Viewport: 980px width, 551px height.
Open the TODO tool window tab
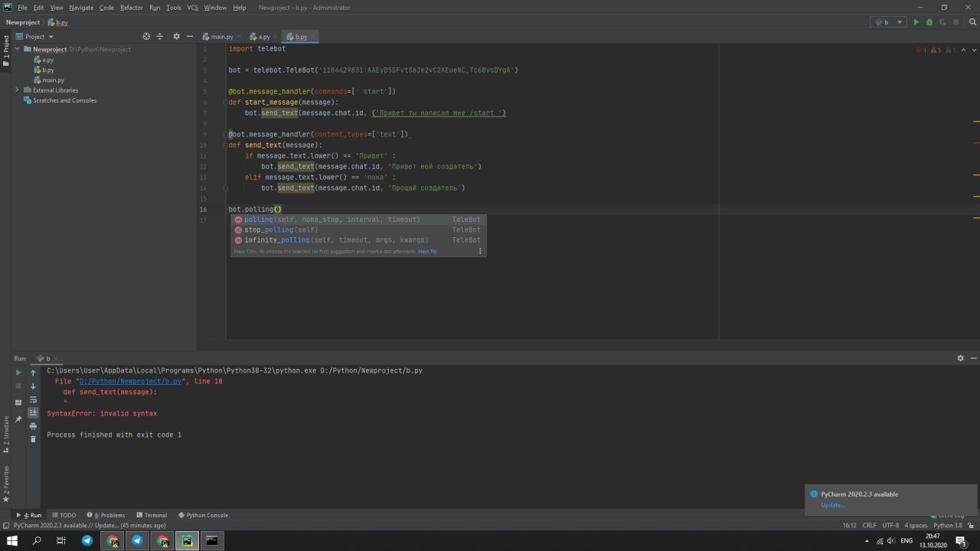tap(64, 515)
